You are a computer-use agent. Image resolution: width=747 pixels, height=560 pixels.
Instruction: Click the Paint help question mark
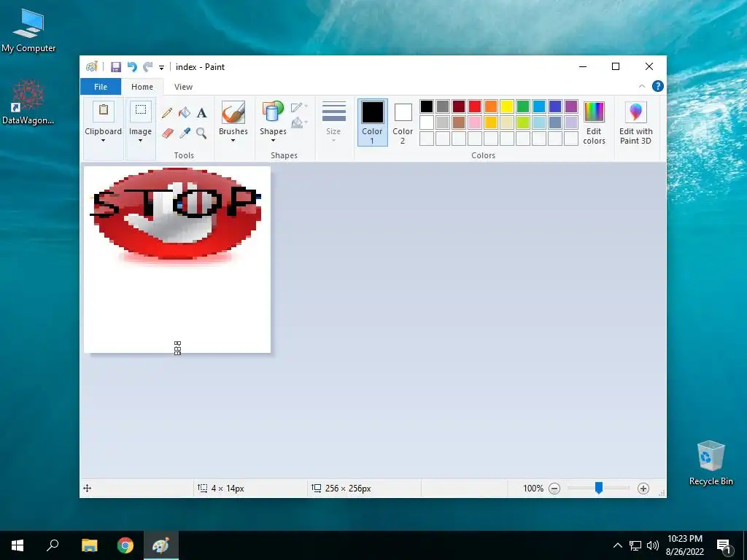pyautogui.click(x=658, y=86)
